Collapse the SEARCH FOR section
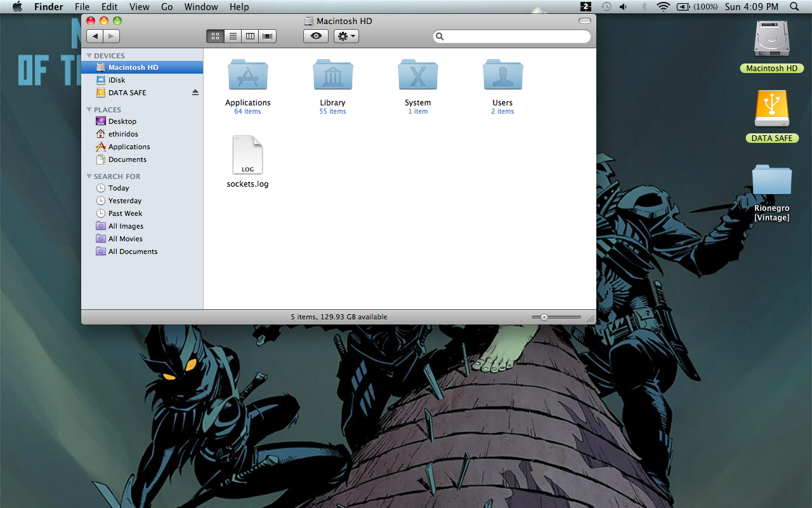812x508 pixels. click(89, 177)
